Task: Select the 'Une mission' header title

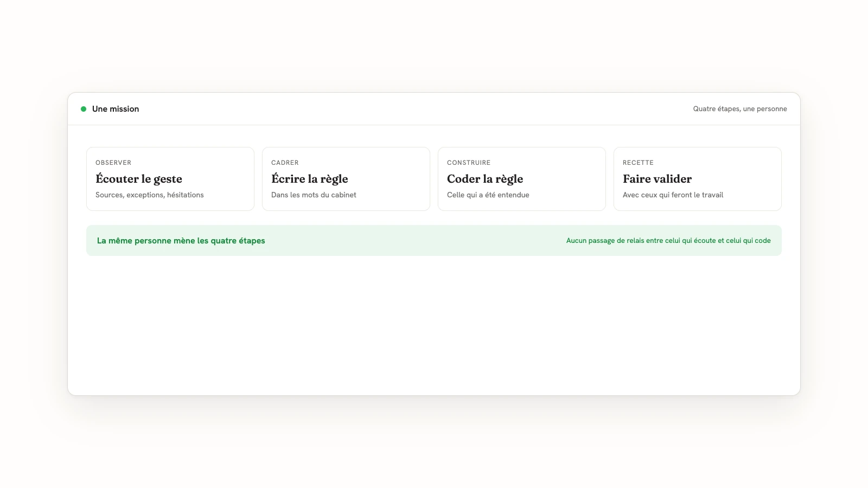Action: (116, 109)
